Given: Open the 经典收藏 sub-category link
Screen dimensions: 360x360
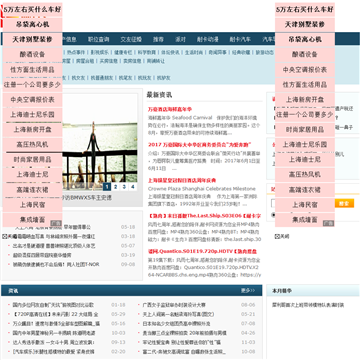Looking at the screenshot, I should [241, 52].
